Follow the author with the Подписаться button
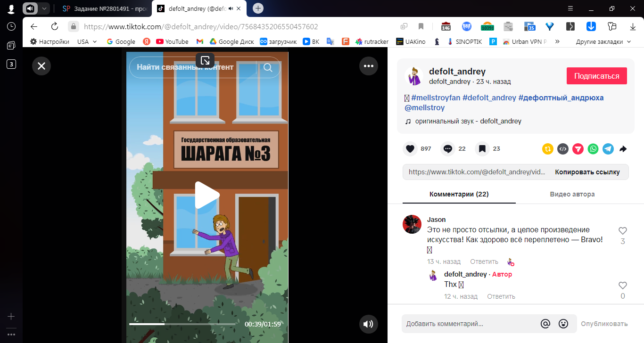Screen dimensions: 644x343 point(597,76)
